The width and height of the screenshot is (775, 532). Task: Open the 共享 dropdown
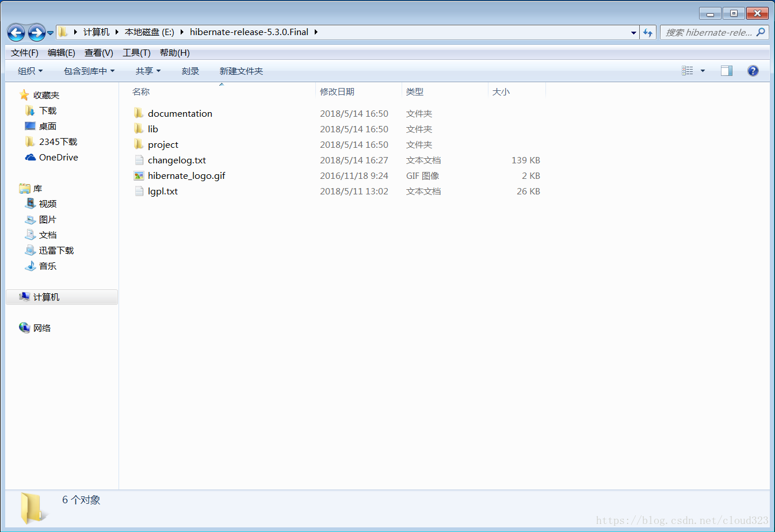148,71
